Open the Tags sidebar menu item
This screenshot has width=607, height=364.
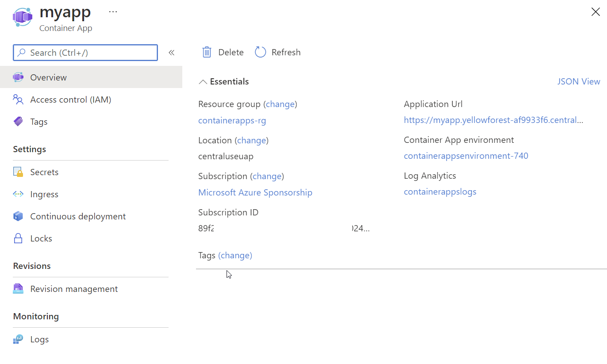click(39, 122)
